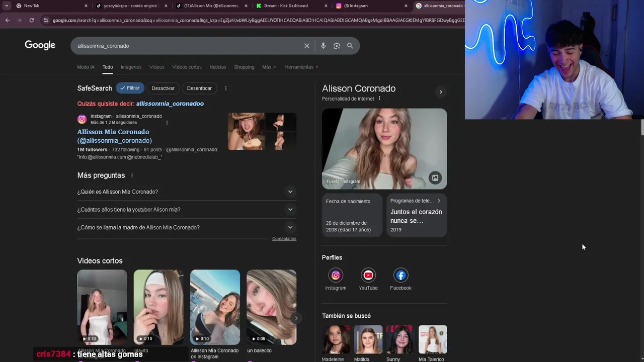Open the YouTube profile icon
The height and width of the screenshot is (362, 644).
[368, 275]
